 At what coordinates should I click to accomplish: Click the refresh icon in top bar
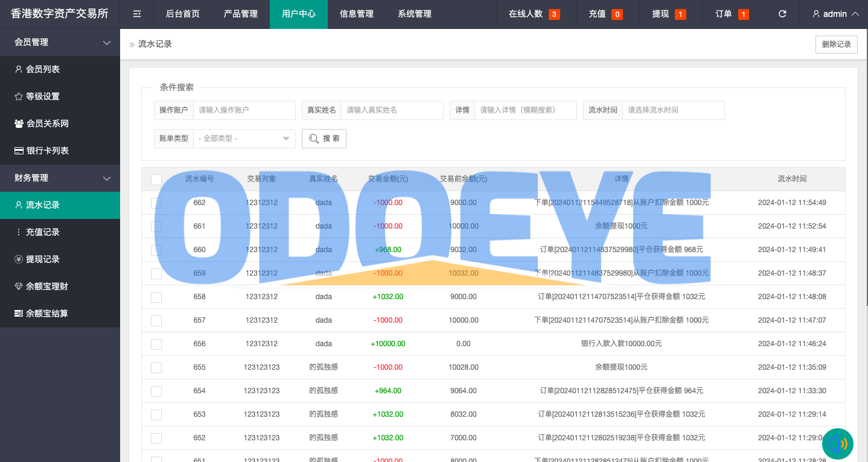tap(782, 14)
